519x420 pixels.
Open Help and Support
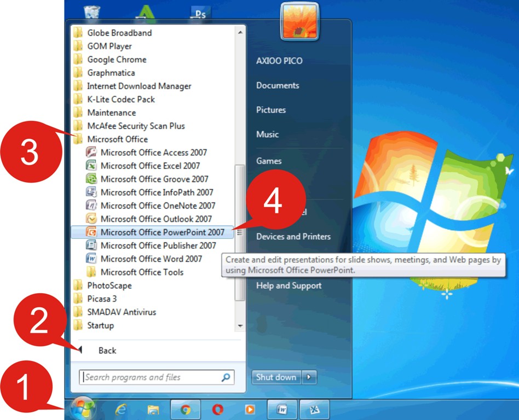point(289,285)
